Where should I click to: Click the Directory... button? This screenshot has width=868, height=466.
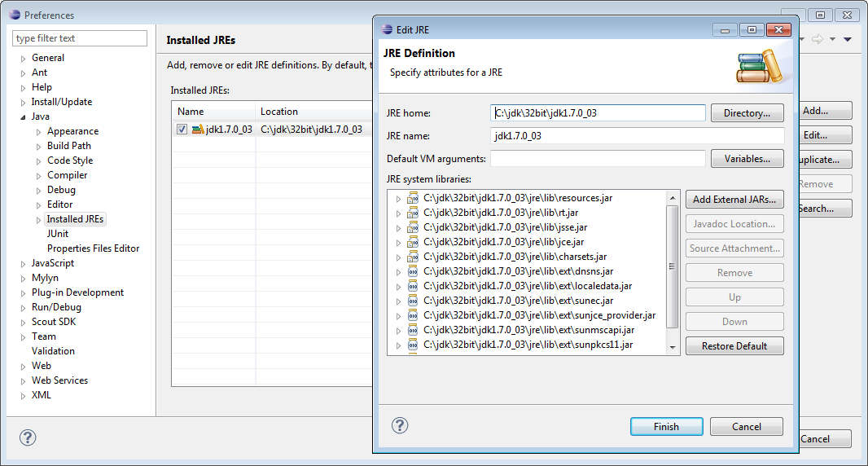pos(747,113)
